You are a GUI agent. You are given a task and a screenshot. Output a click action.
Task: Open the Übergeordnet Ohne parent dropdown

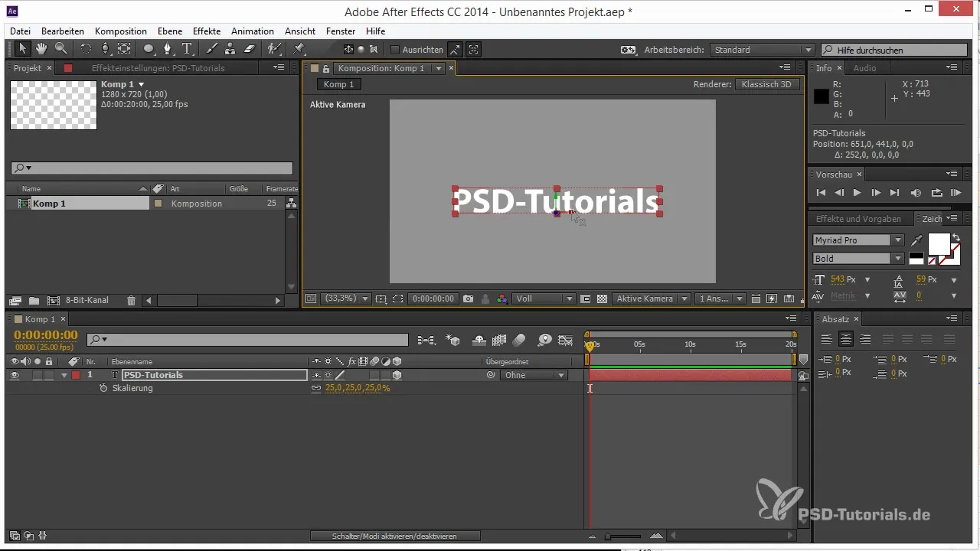534,375
